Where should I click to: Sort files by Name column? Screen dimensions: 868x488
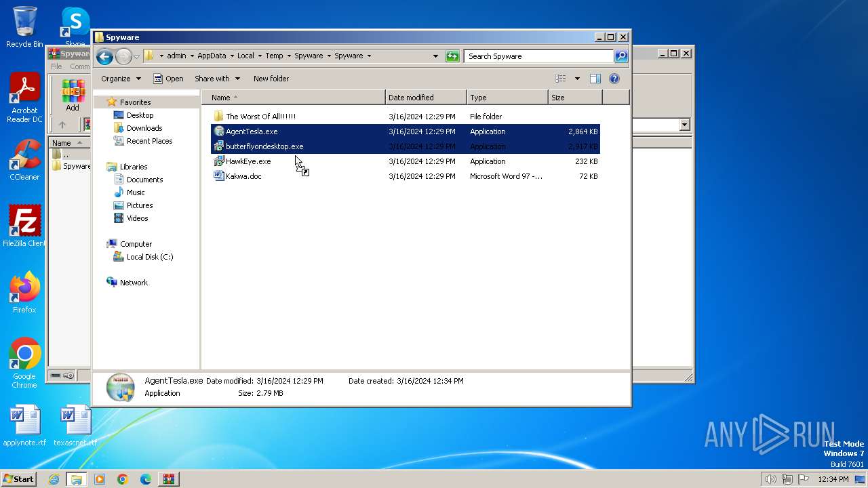(x=294, y=98)
